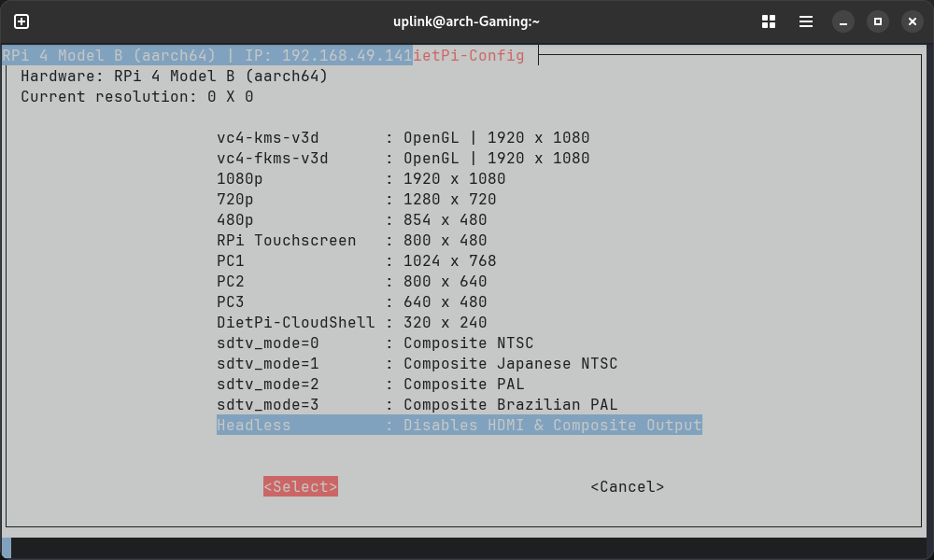
Task: Maximize the terminal window
Action: pos(877,21)
